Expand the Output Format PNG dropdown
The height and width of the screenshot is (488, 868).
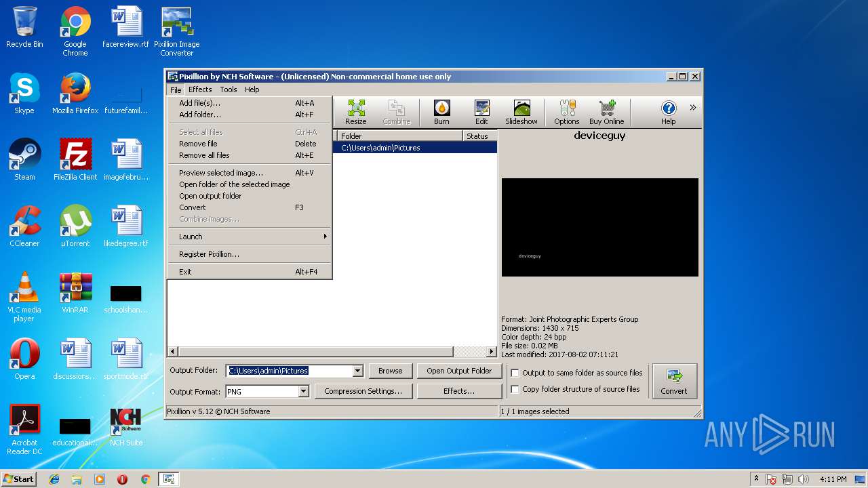[303, 391]
